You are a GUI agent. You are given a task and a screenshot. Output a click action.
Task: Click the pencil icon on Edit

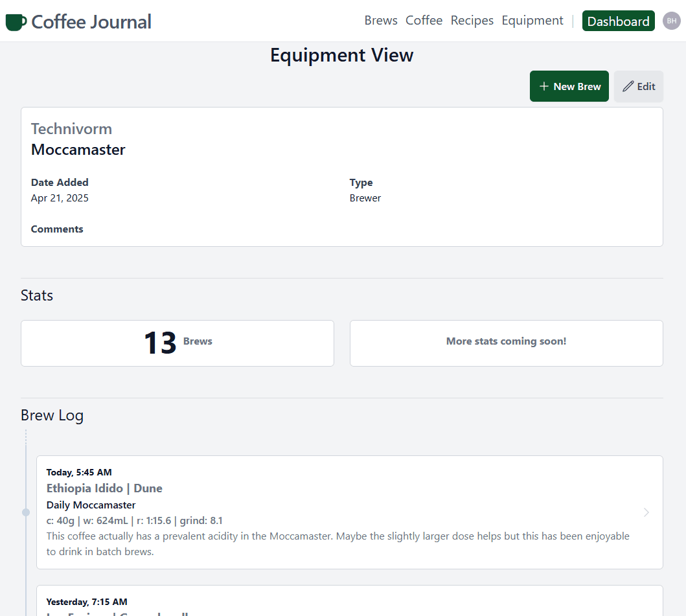pos(628,86)
